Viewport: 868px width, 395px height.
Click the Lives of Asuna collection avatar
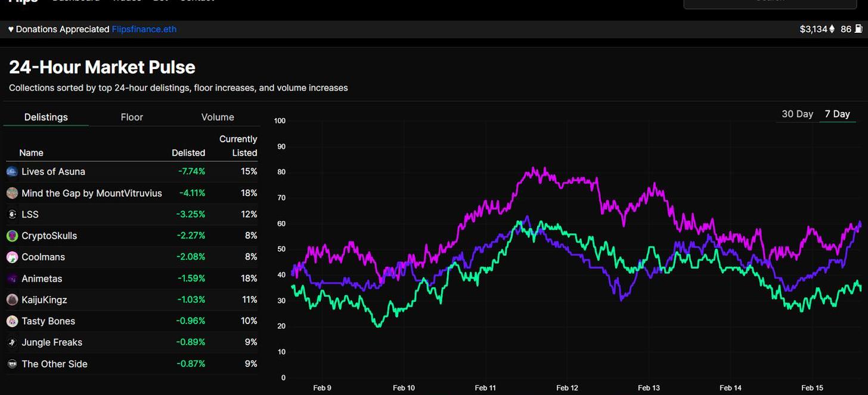tap(12, 172)
